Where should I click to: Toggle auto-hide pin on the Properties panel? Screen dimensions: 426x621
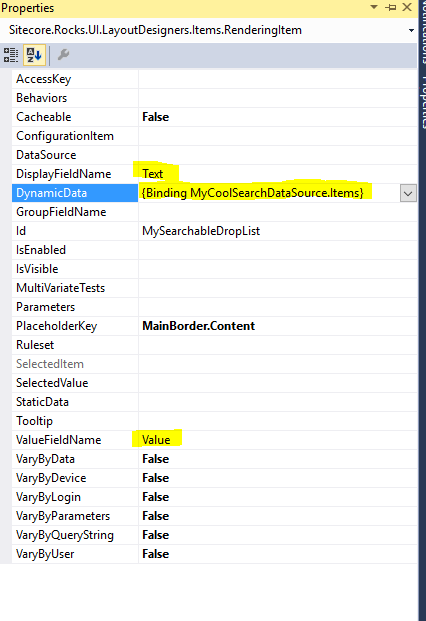(x=390, y=7)
